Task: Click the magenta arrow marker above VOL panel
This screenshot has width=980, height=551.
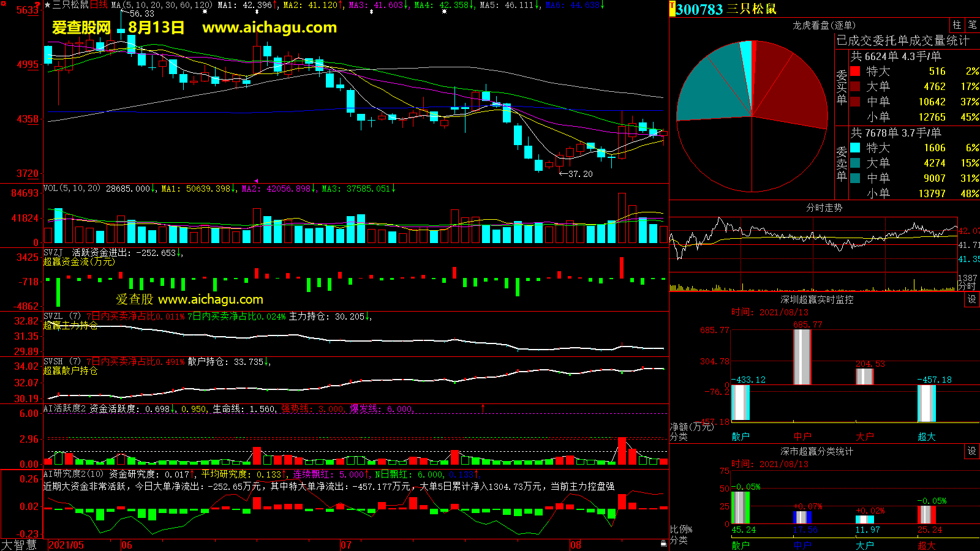Action: coord(256,181)
